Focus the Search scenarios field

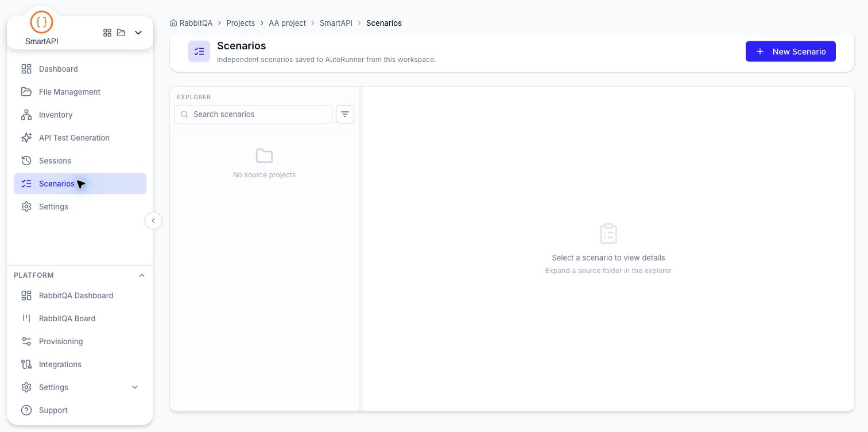[x=253, y=114]
